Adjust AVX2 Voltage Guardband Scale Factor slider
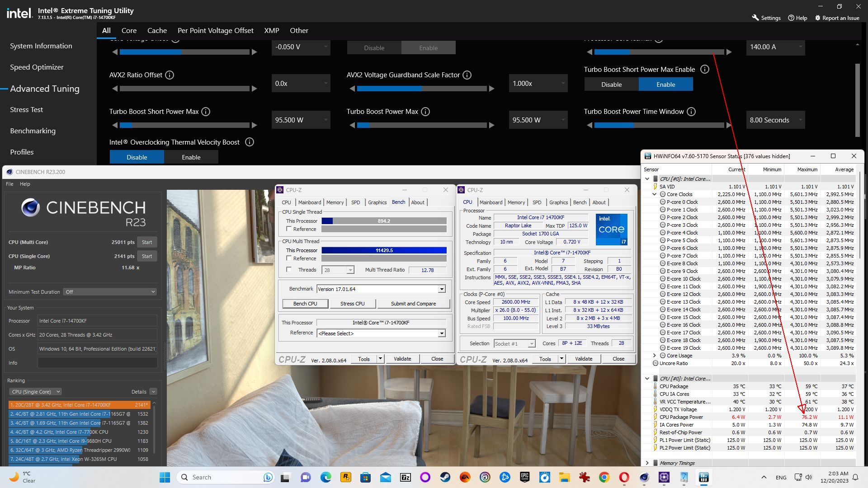This screenshot has height=488, width=868. pos(421,89)
